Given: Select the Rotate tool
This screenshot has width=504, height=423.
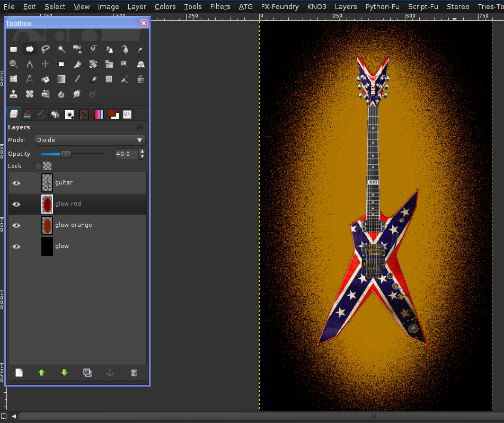Looking at the screenshot, I should pyautogui.click(x=93, y=64).
